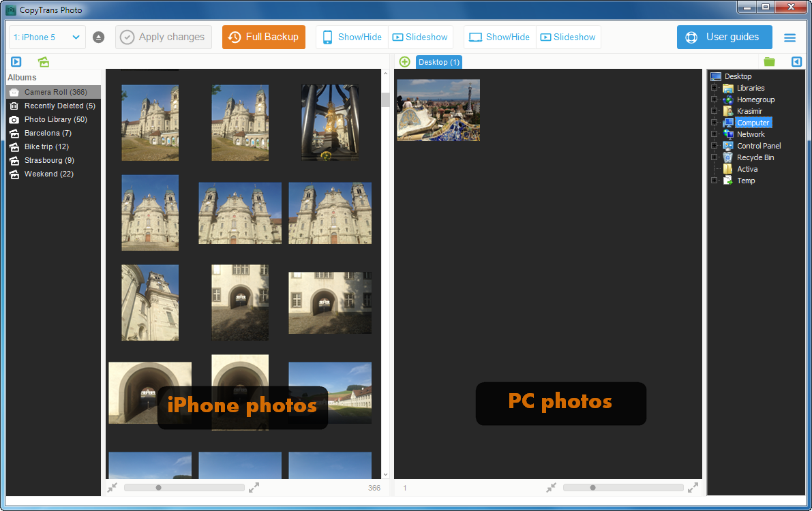The height and width of the screenshot is (511, 812).
Task: Select the Park Güell PC photo thumbnail
Action: click(438, 110)
